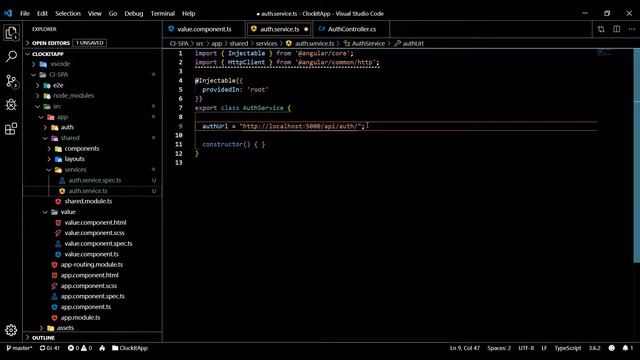
Task: Open the Selection menu
Action: coord(68,13)
